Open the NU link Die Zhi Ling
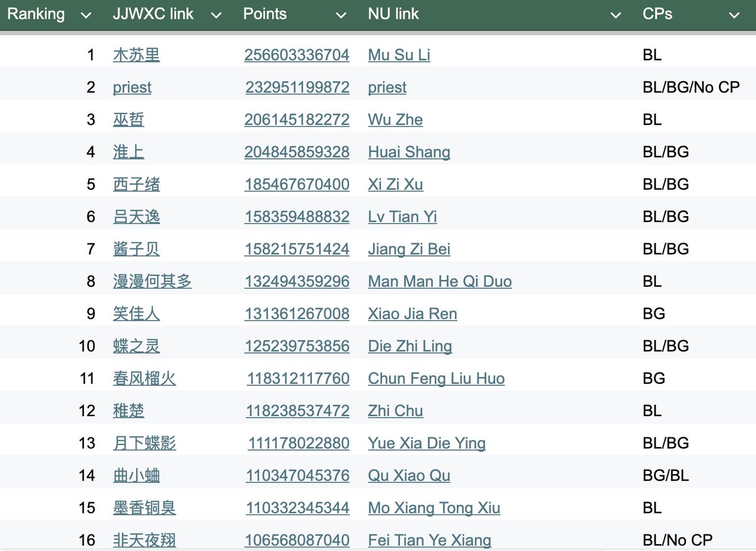The height and width of the screenshot is (551, 756). coord(410,346)
